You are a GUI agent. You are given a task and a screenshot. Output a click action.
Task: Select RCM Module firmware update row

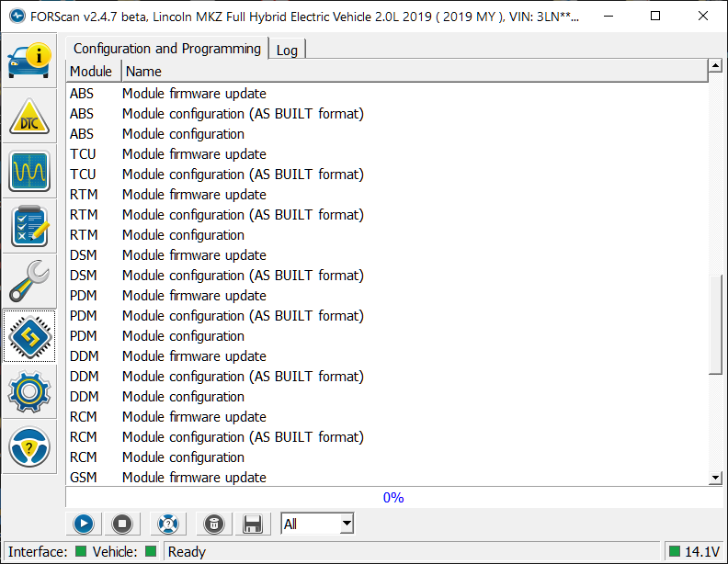(x=387, y=417)
